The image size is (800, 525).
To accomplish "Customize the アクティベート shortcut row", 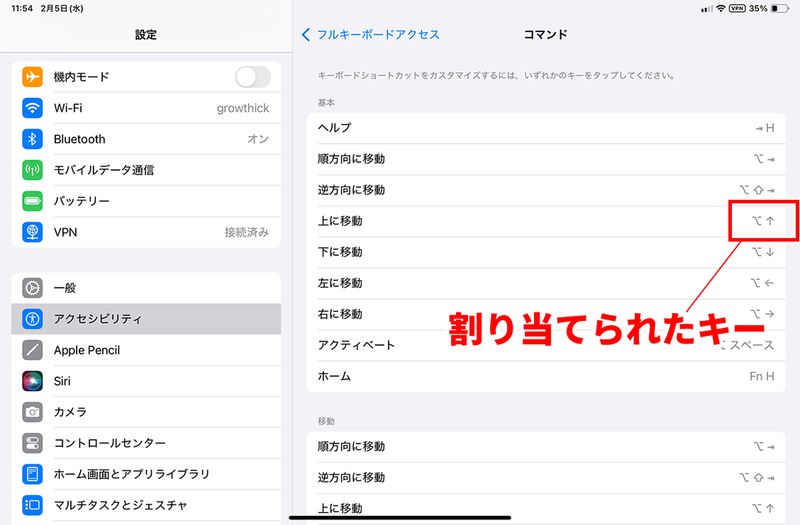I will pos(545,345).
